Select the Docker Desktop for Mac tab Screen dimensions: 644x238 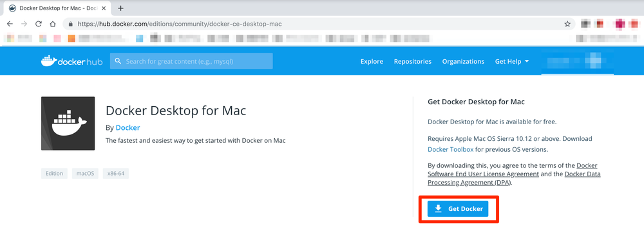click(57, 8)
